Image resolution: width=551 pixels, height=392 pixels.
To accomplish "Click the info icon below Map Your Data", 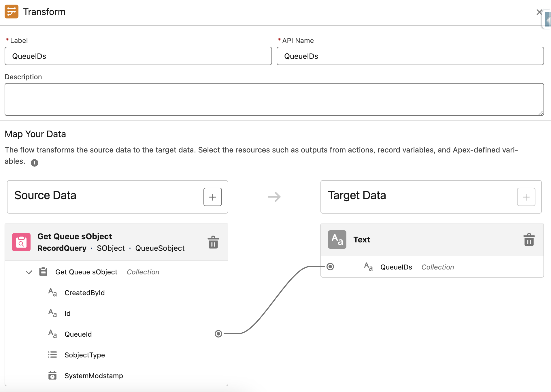I will point(35,163).
